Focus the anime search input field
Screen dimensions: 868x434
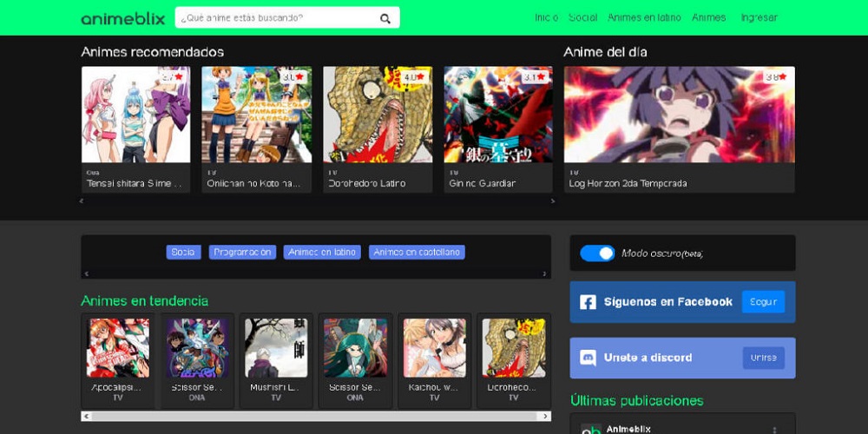click(287, 17)
